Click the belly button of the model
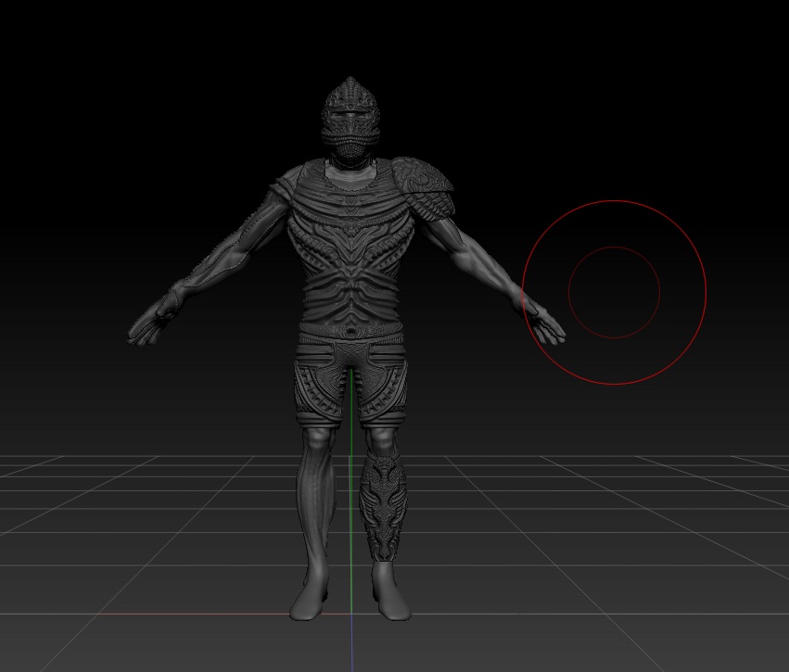The width and height of the screenshot is (789, 672). point(350,332)
